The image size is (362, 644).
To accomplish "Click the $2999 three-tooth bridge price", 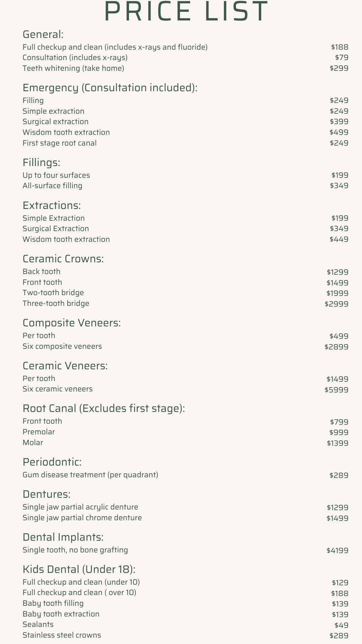I will (337, 304).
